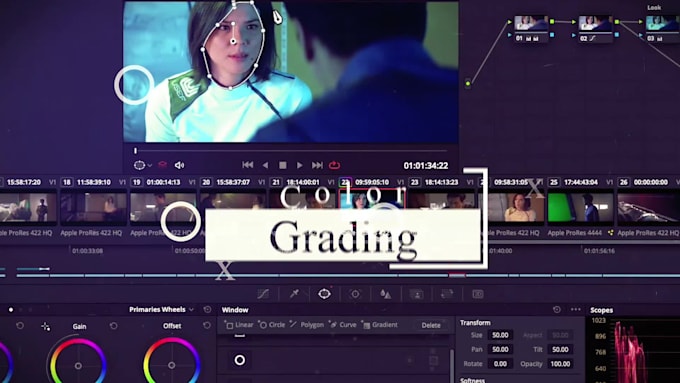This screenshot has width=680, height=383.
Task: Select node 02 in the node graph
Action: [595, 28]
